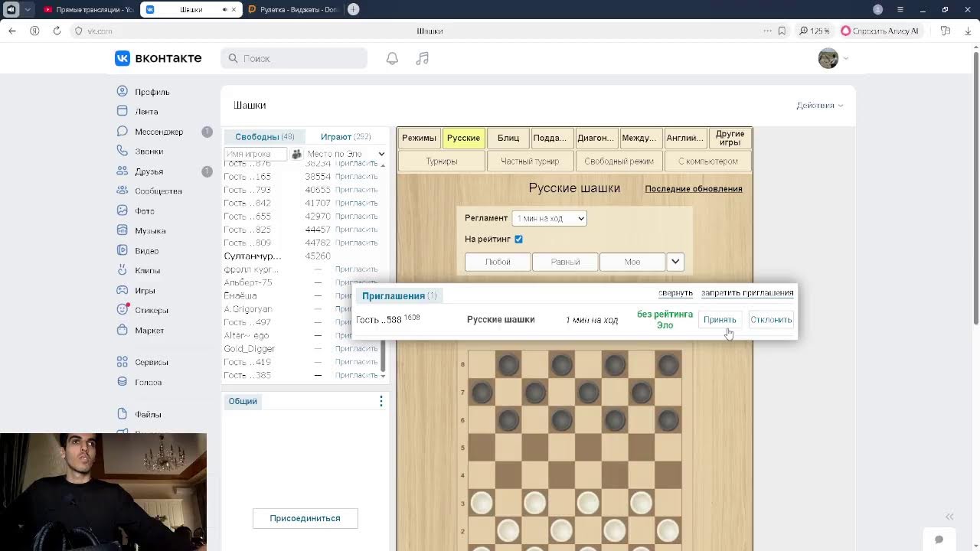Select the Блиц game tab
The width and height of the screenshot is (980, 551).
(x=508, y=138)
